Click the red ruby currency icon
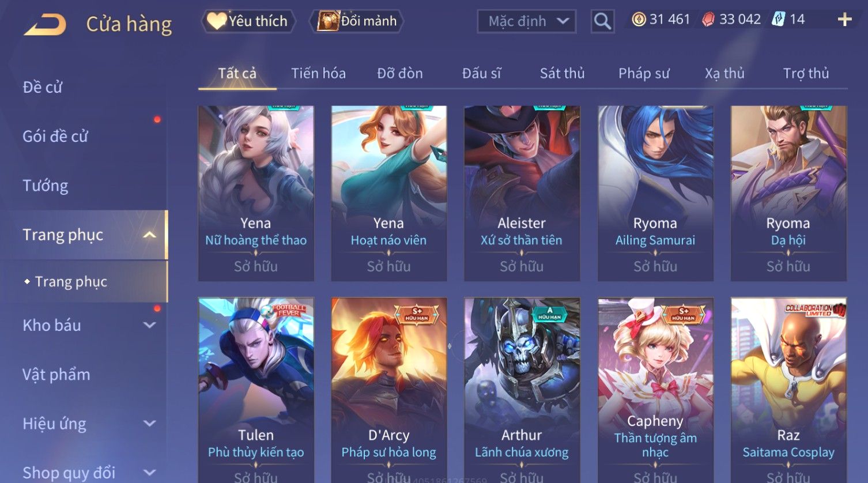This screenshot has height=483, width=868. [x=708, y=20]
